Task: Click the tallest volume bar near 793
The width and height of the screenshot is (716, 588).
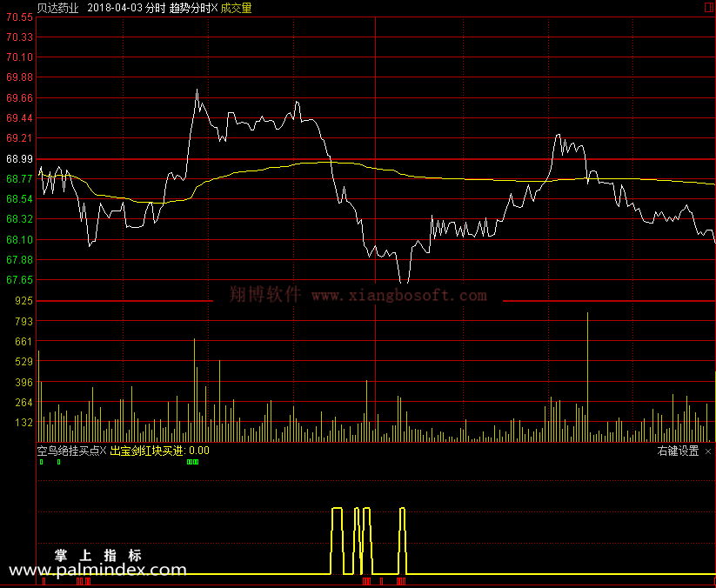Action: tap(587, 378)
